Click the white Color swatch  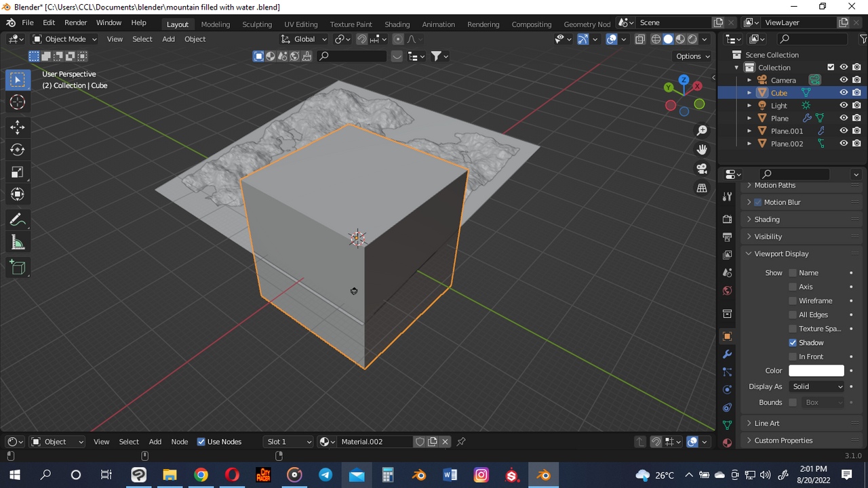(816, 371)
